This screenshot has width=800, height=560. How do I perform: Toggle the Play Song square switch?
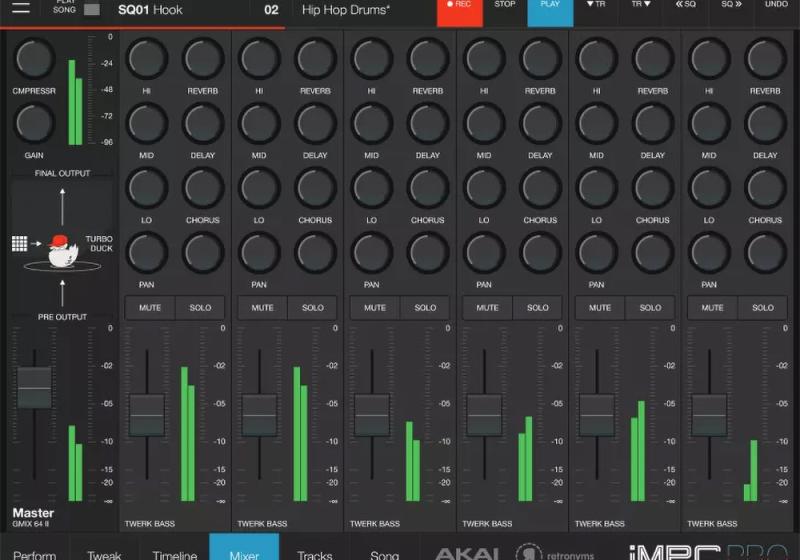(92, 10)
